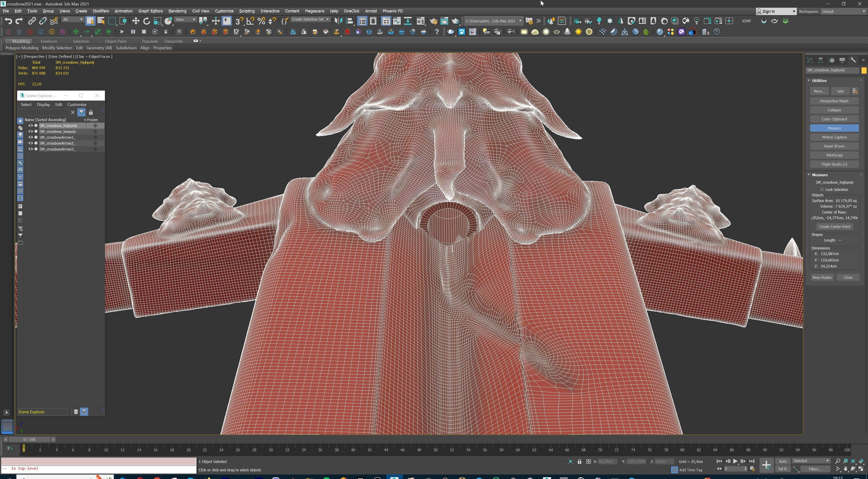Activate the Select Object tool
This screenshot has height=479, width=868.
[x=90, y=21]
